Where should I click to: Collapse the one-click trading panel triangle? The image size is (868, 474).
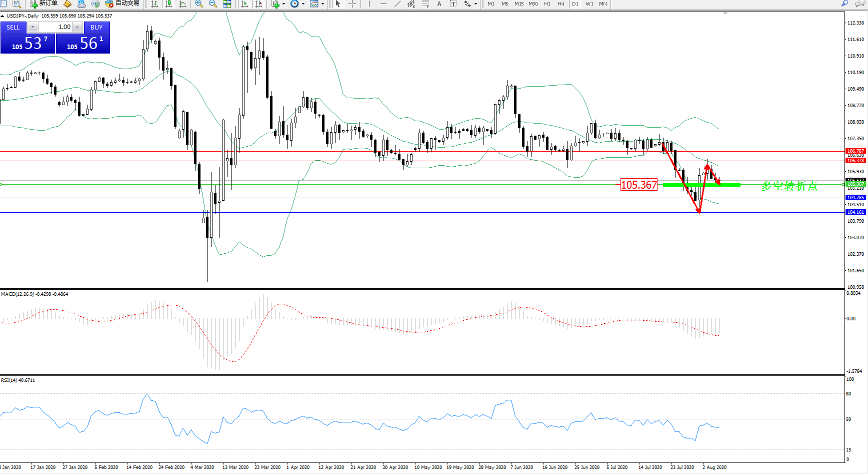click(x=2, y=16)
